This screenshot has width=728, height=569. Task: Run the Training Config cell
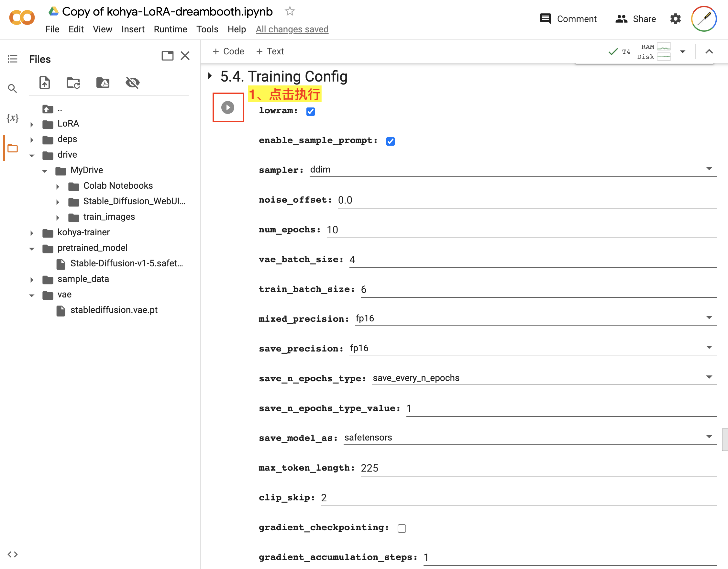(228, 107)
